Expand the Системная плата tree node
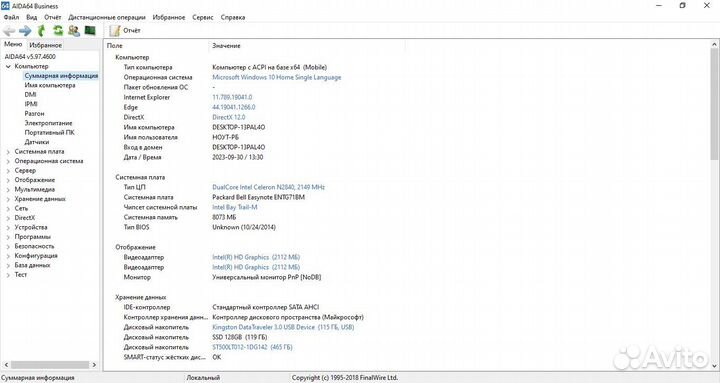720x383 pixels. coord(8,152)
